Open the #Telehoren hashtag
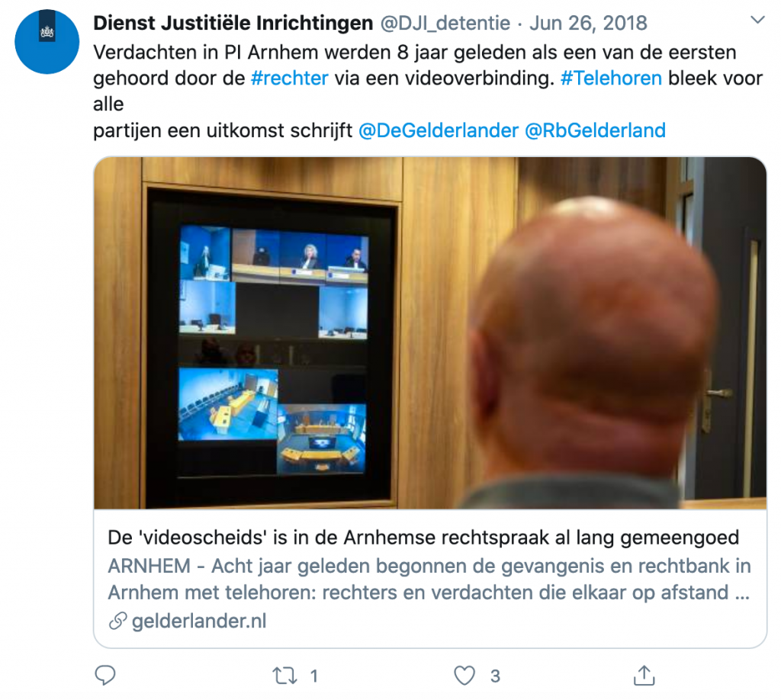 (611, 79)
